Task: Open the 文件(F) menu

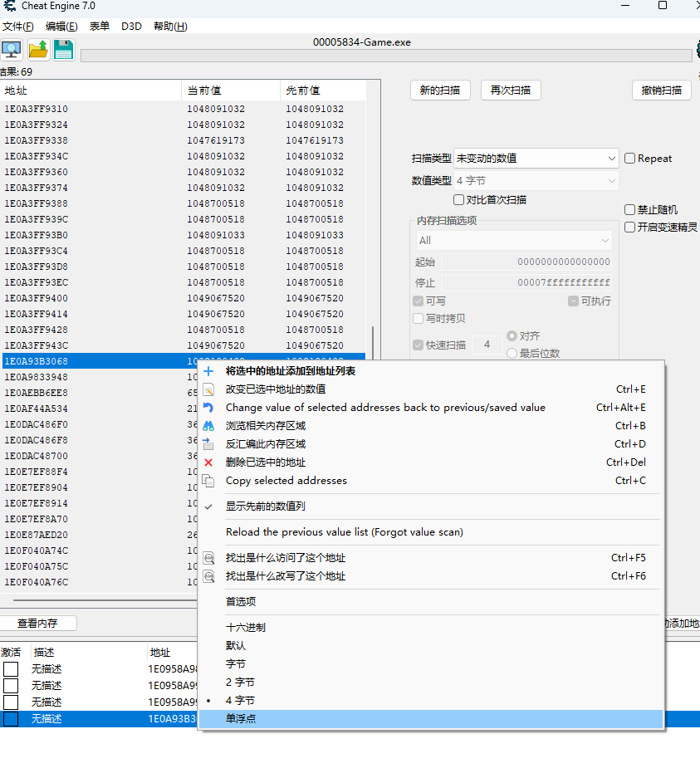Action: coord(18,27)
